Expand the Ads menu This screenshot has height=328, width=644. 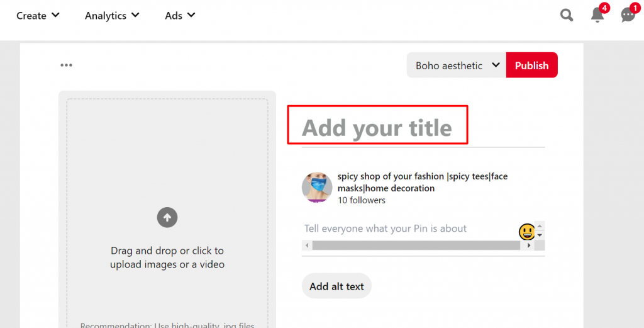pos(180,15)
